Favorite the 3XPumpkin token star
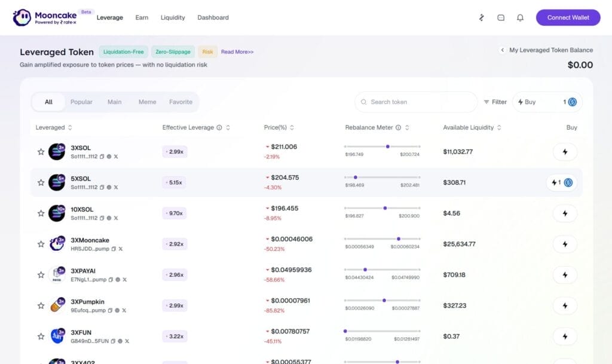Image resolution: width=612 pixels, height=364 pixels. tap(41, 305)
